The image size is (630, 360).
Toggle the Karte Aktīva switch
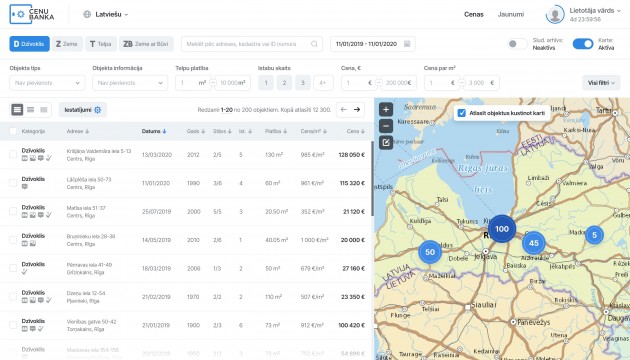click(x=583, y=44)
